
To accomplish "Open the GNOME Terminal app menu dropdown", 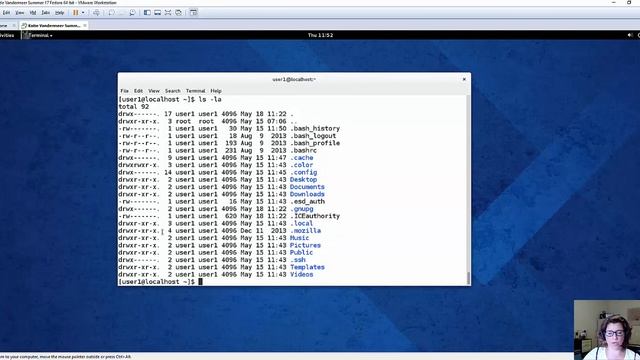I will tap(38, 36).
